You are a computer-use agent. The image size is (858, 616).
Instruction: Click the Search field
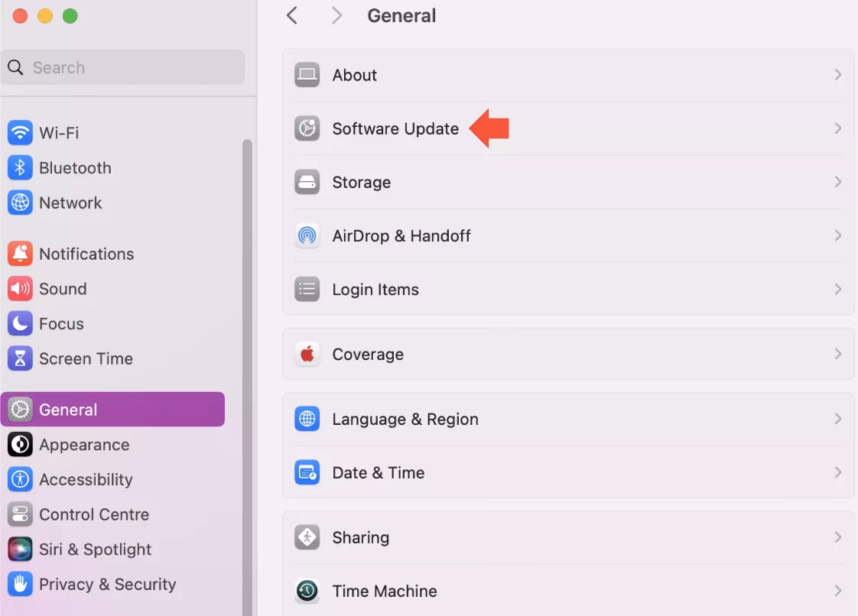tap(122, 67)
